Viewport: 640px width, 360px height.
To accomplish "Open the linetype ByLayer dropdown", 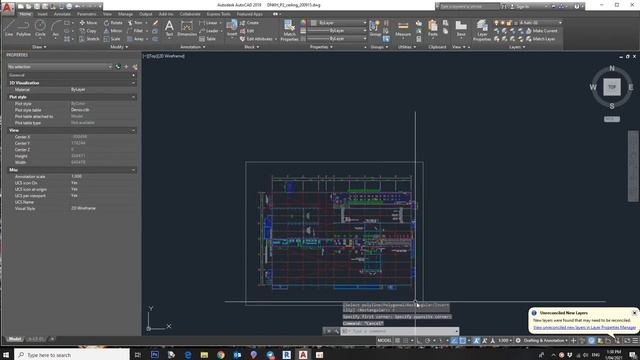I will [337, 39].
